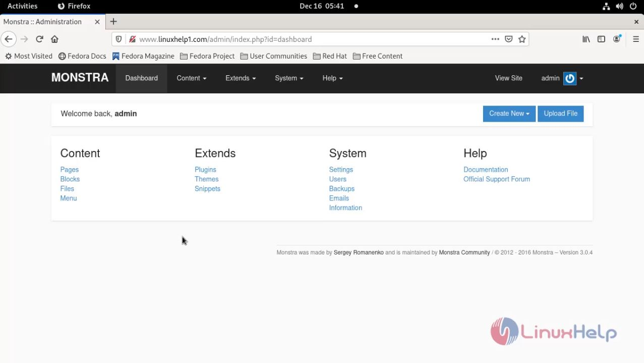This screenshot has height=363, width=644.
Task: Open the Firefox app menu in top bar
Action: [x=74, y=6]
